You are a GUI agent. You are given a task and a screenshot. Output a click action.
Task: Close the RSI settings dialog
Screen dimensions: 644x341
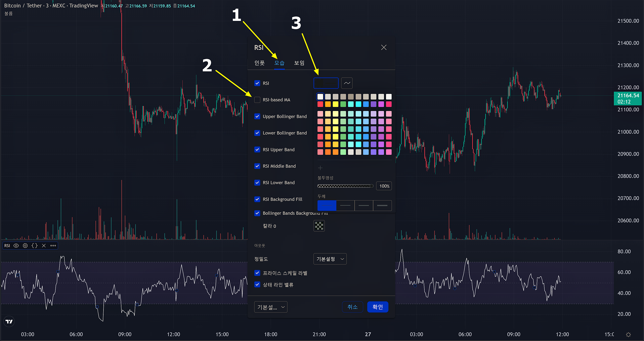(x=384, y=47)
